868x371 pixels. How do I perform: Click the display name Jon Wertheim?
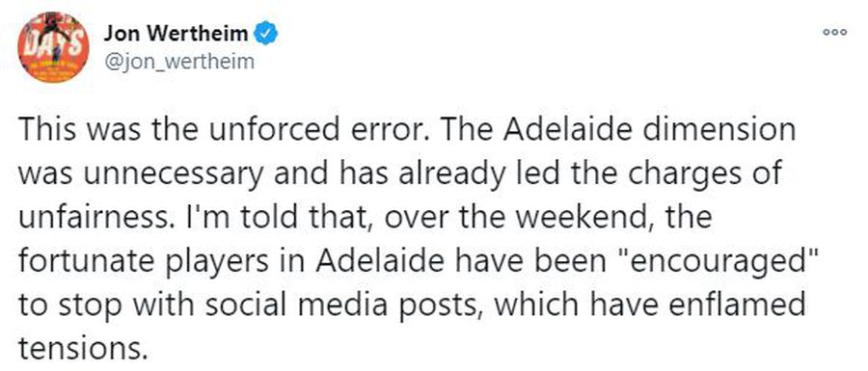pos(176,35)
